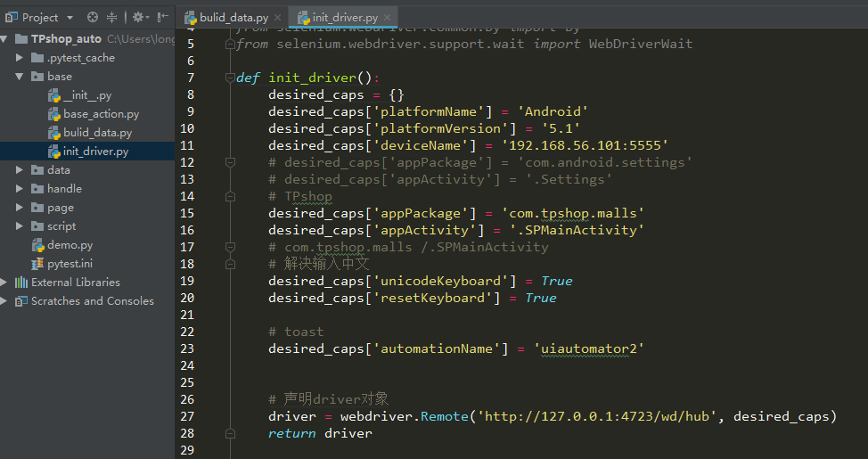Click the pytest.ini config file icon
Screen dimensions: 868x459
click(x=37, y=264)
